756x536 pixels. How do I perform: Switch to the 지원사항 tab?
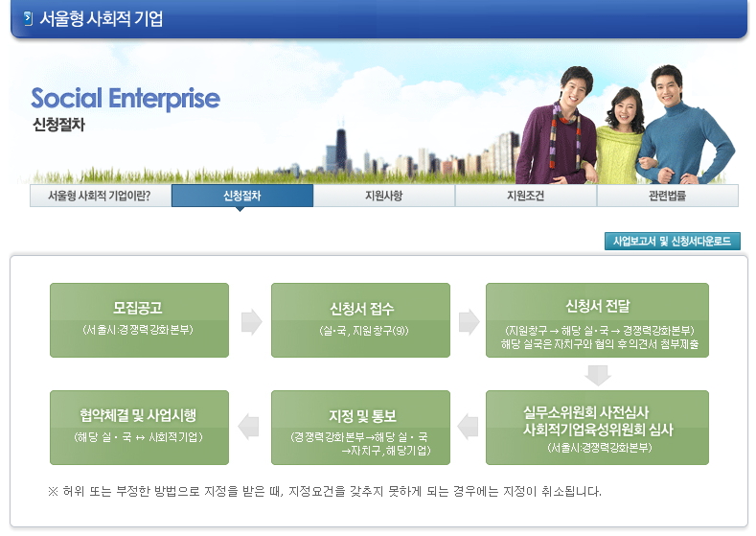pyautogui.click(x=383, y=196)
